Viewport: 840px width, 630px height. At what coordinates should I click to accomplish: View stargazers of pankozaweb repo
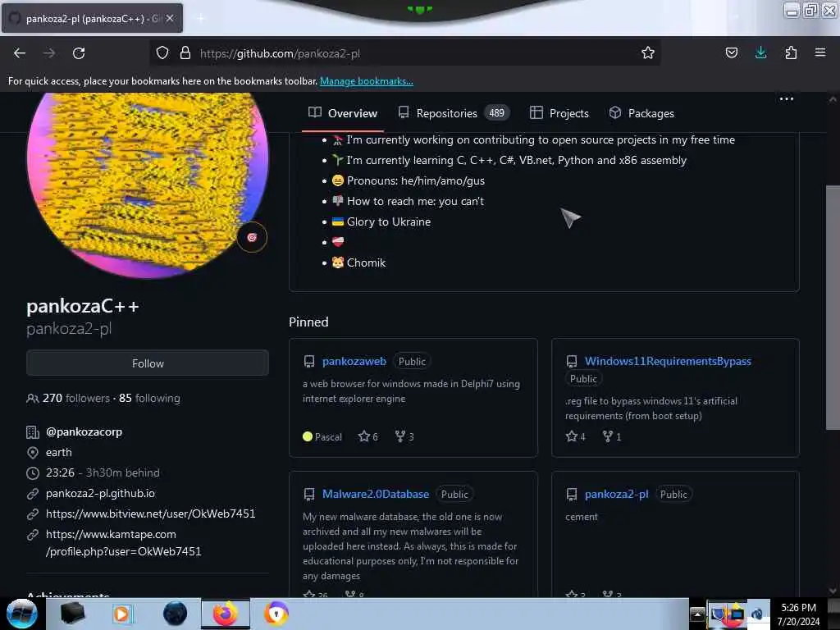[x=368, y=436]
